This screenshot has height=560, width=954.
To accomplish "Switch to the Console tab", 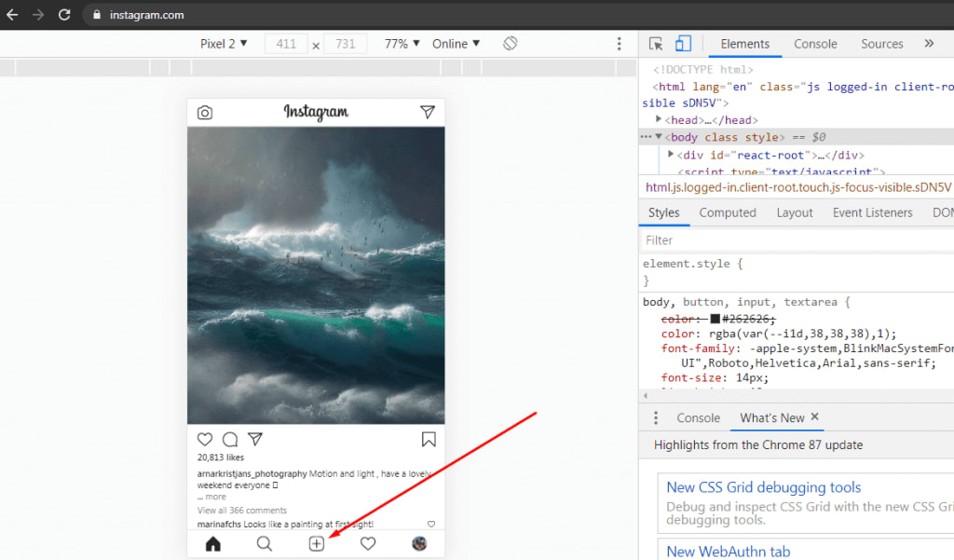I will coord(815,44).
